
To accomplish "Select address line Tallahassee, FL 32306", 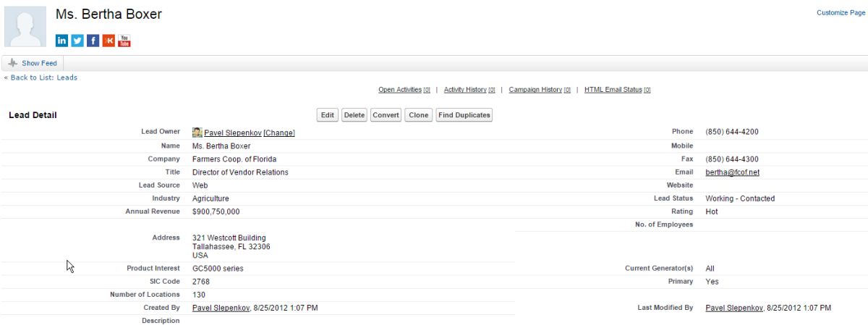I will point(231,247).
